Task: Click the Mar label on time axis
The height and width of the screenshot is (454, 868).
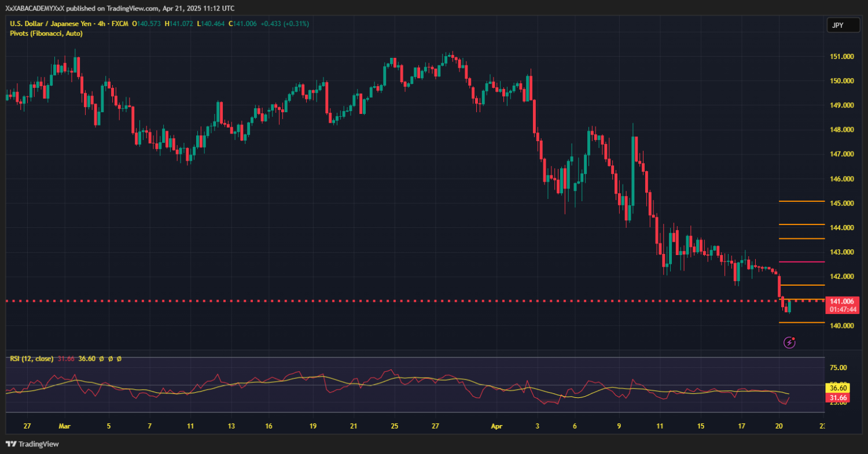Action: 64,427
